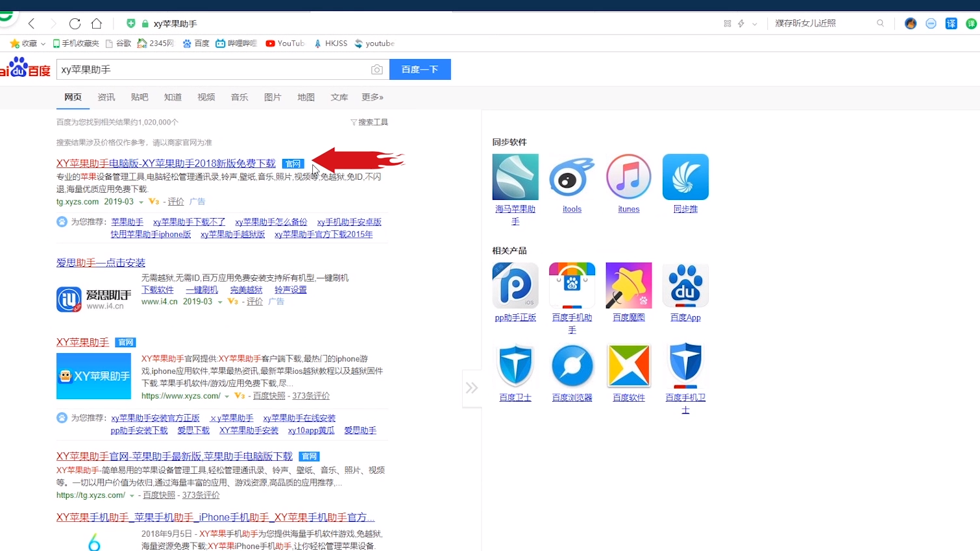
Task: Click the translate icon in browser toolbar
Action: (951, 23)
